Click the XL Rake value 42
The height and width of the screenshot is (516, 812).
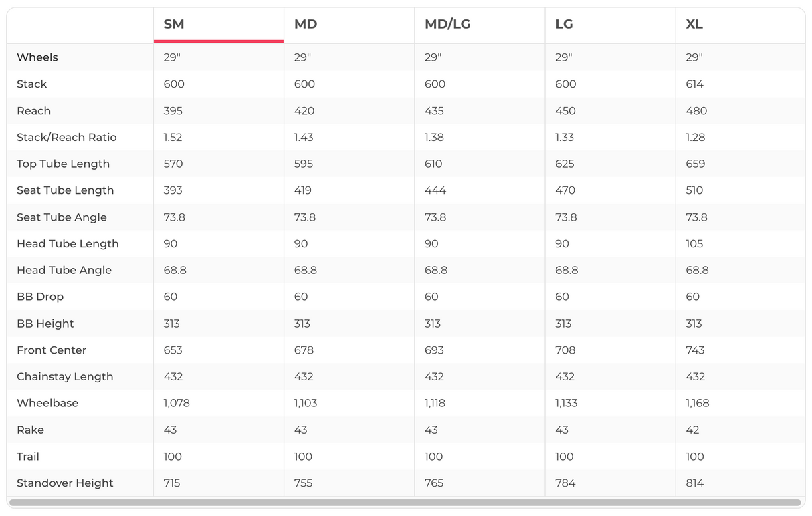click(692, 430)
